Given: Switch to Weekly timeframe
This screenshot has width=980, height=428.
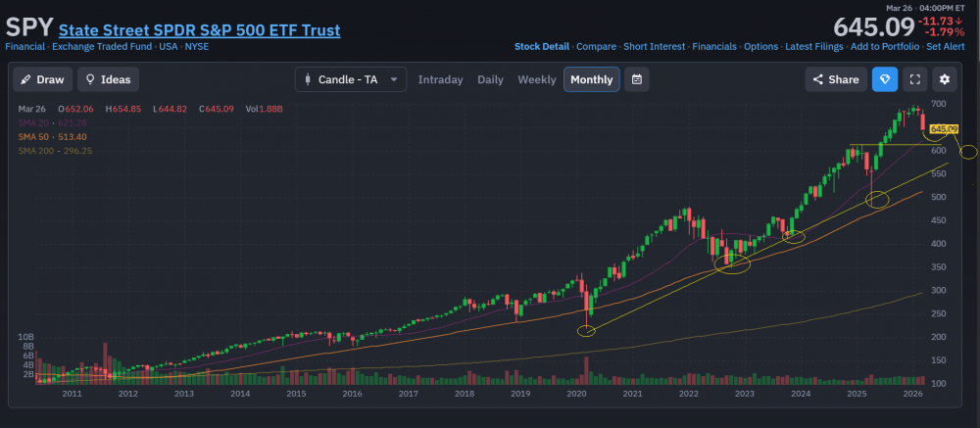Looking at the screenshot, I should pyautogui.click(x=536, y=79).
